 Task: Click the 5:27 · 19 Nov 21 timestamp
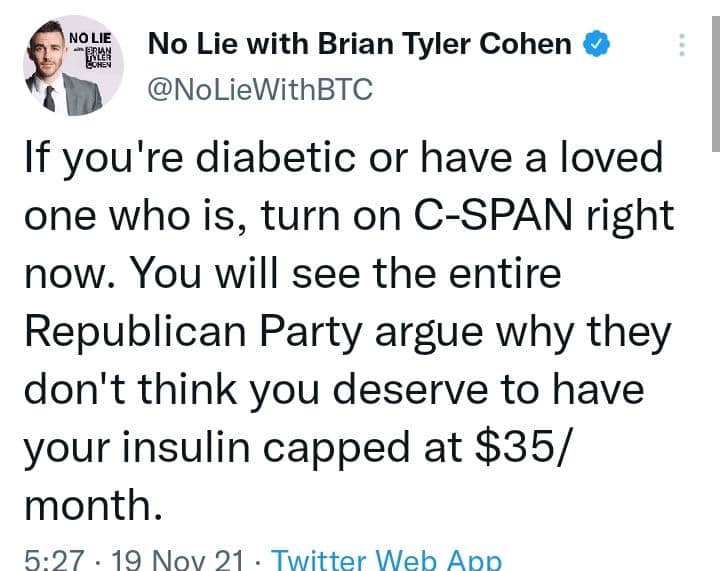[134, 560]
